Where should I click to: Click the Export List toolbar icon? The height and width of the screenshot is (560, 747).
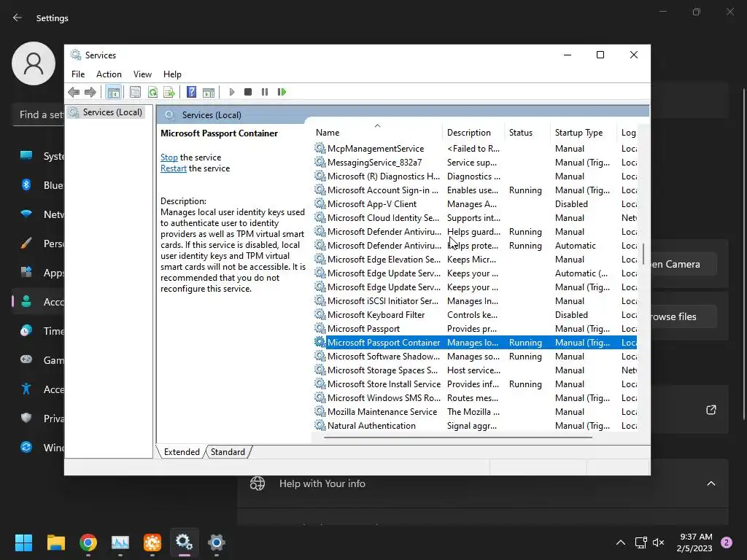click(x=169, y=92)
